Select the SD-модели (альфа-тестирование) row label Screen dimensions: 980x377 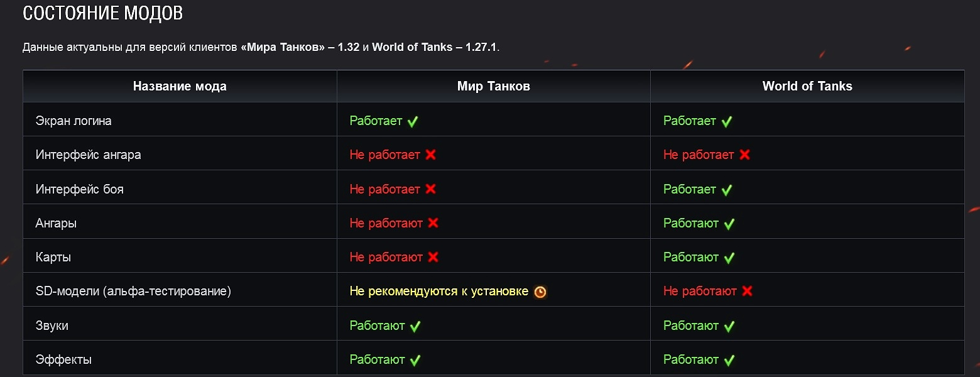133,291
